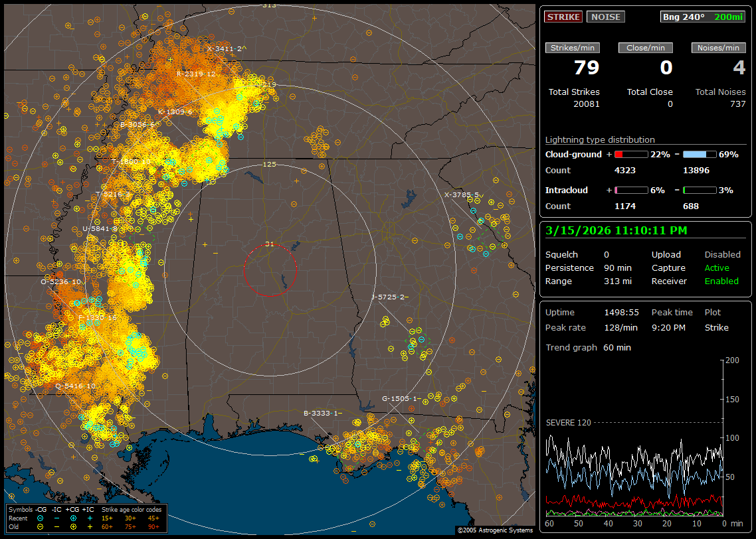Toggle the NOISE indicator button

tap(605, 17)
